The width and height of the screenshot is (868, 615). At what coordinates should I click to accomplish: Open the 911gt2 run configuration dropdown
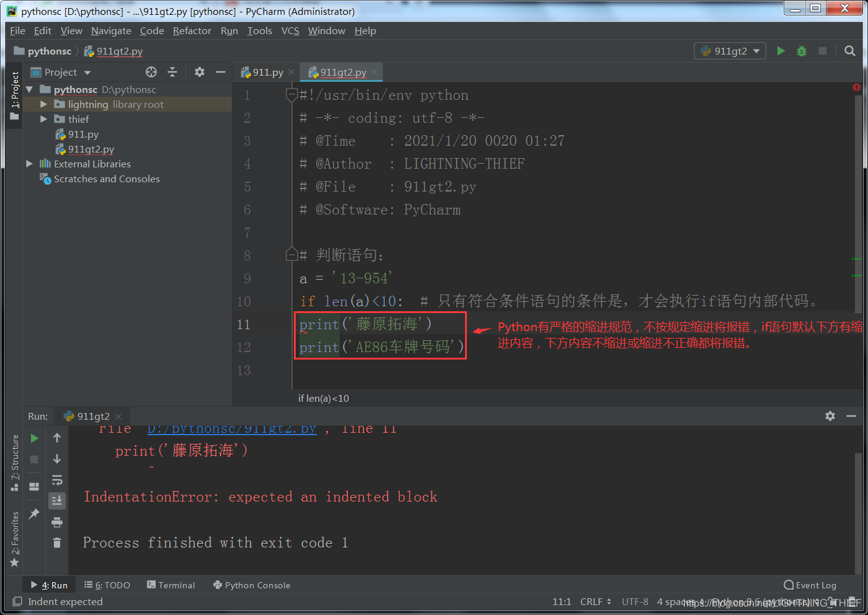(730, 51)
